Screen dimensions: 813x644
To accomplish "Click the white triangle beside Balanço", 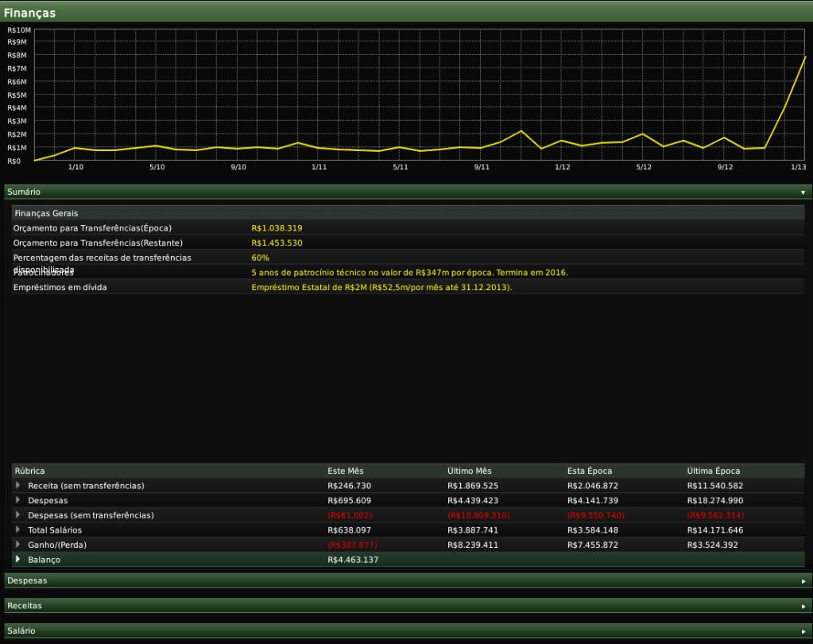I will (x=18, y=560).
